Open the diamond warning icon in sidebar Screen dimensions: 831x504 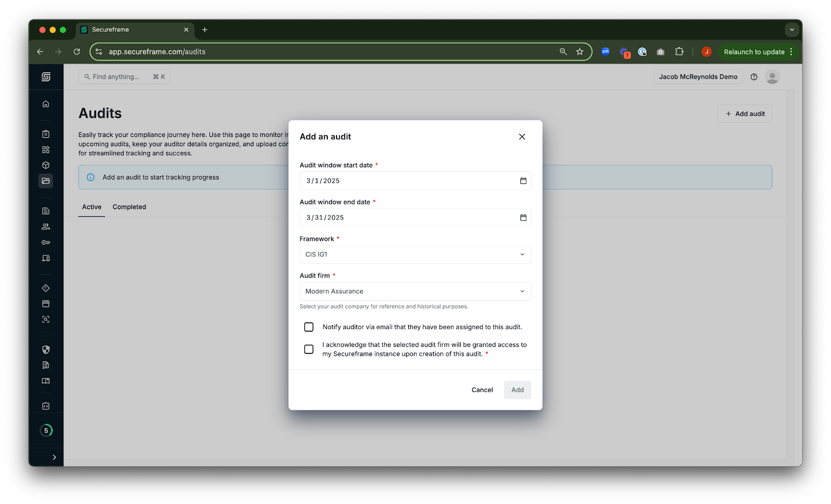46,288
